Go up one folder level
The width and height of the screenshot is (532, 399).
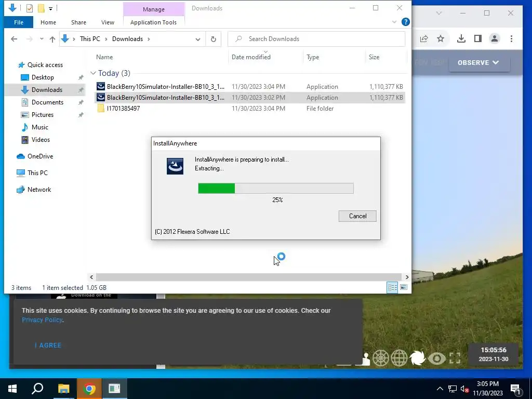[x=52, y=39]
